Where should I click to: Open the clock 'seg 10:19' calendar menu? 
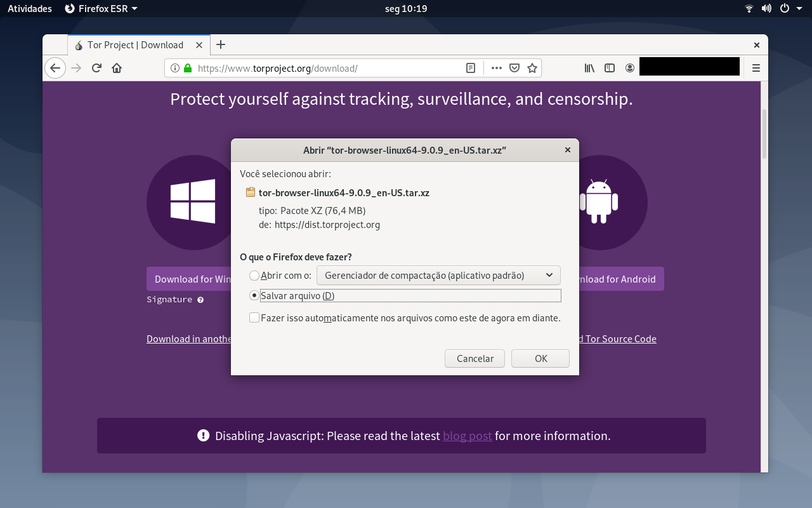pyautogui.click(x=406, y=9)
